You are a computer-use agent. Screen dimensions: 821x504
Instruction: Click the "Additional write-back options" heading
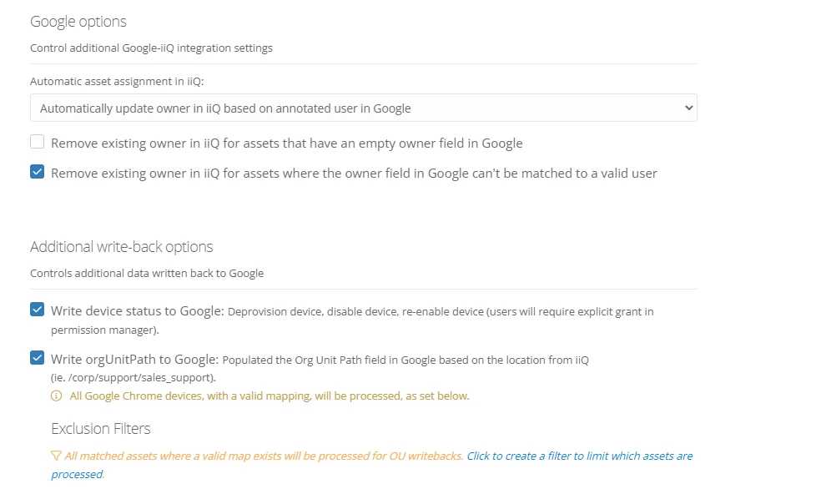coord(121,247)
